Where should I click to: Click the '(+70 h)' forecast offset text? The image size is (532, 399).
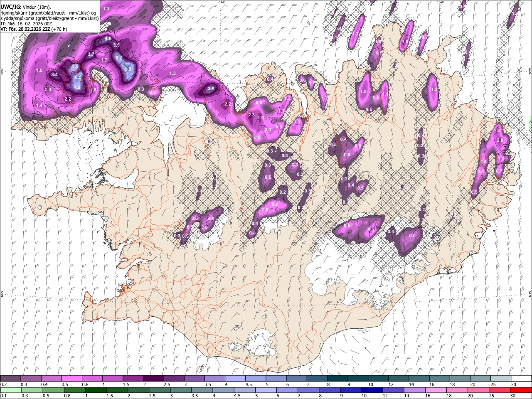(x=59, y=29)
